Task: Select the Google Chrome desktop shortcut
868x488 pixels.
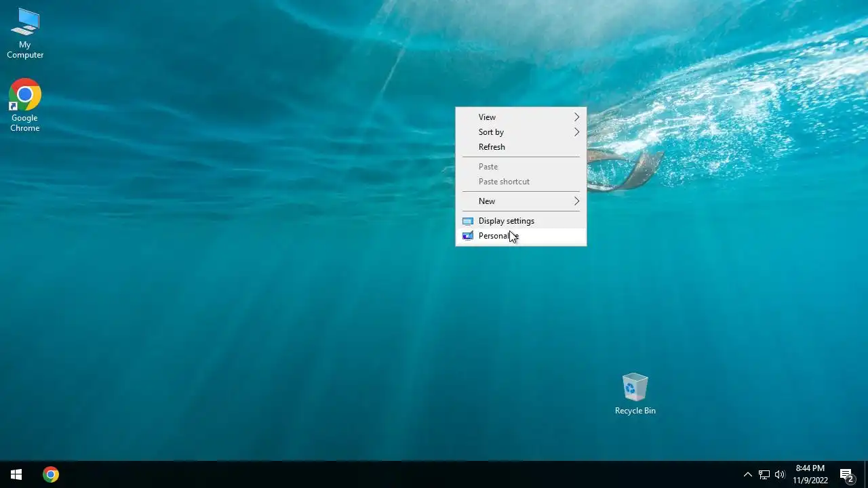Action: 25,105
